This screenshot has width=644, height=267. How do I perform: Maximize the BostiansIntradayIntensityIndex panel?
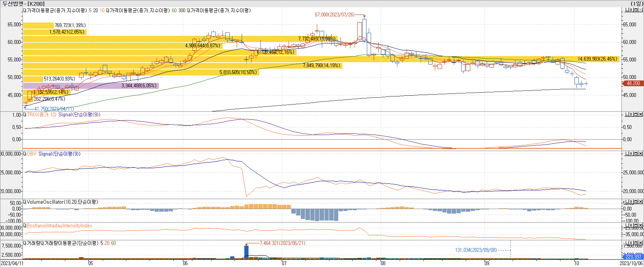coord(636,226)
